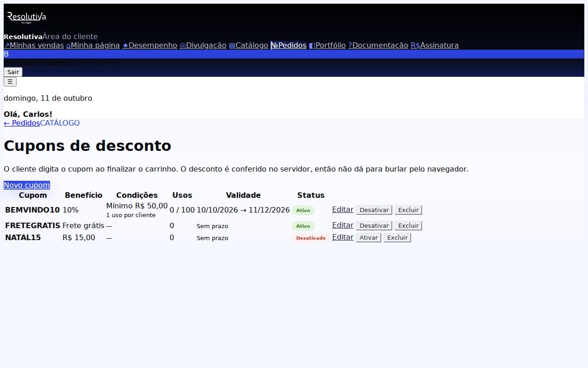
Task: Navigate to Divulgação
Action: [203, 45]
